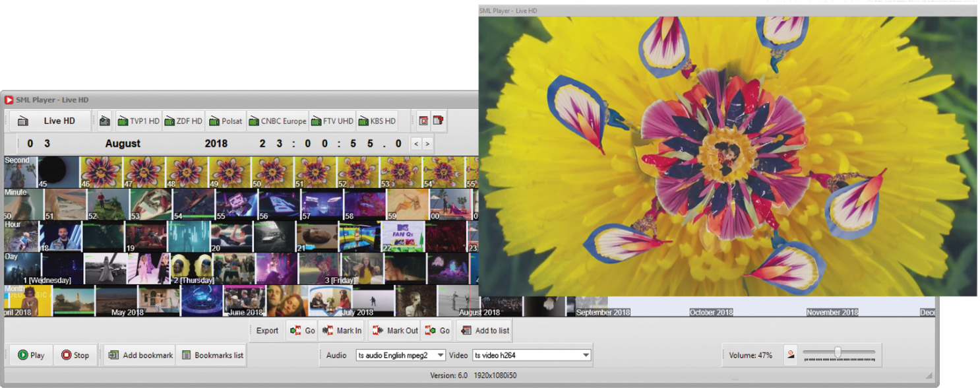980x388 pixels.
Task: Select second 46 thumbnail in Second row
Action: [101, 172]
